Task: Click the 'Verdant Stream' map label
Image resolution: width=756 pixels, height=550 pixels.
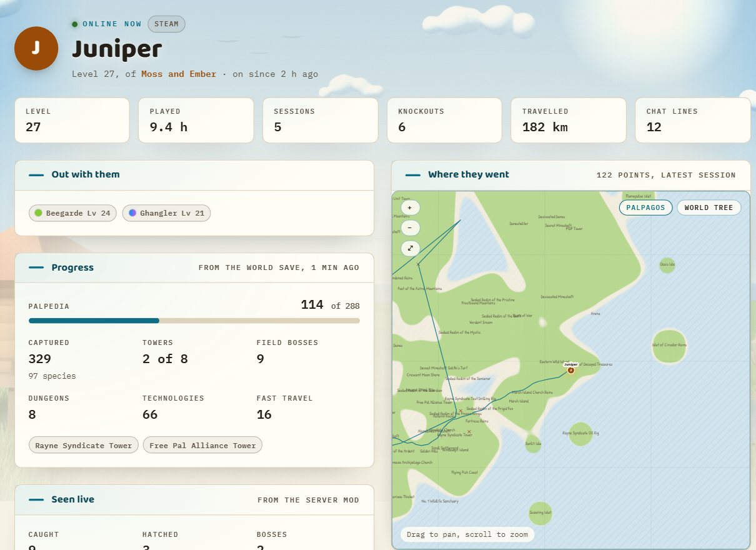Action: click(x=481, y=322)
